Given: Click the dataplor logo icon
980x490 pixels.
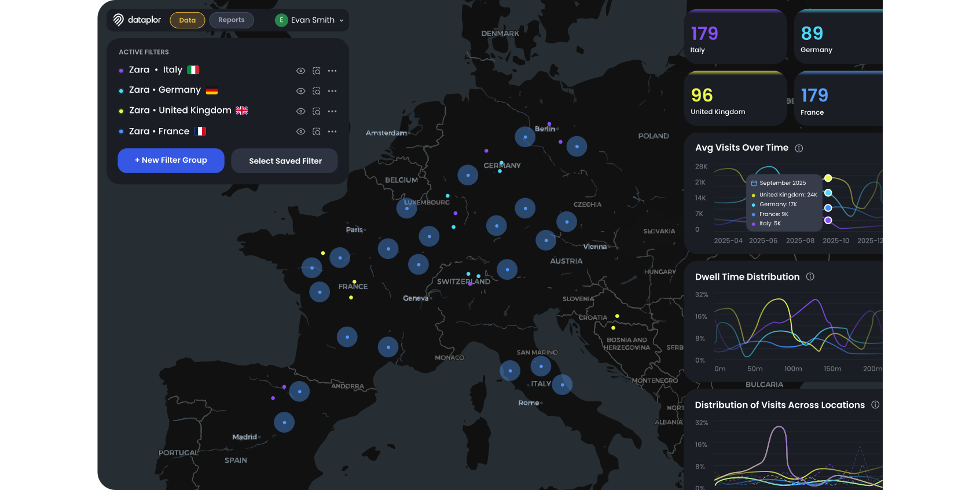Looking at the screenshot, I should point(118,20).
